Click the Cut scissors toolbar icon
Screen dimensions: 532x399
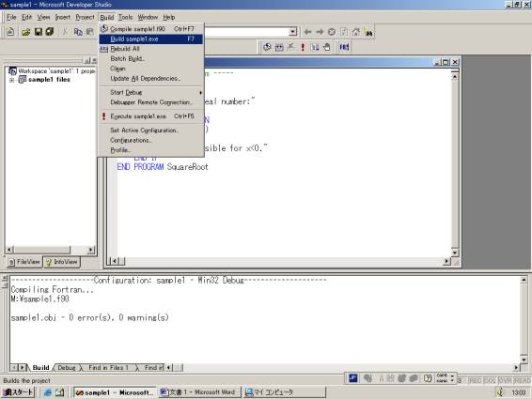65,32
